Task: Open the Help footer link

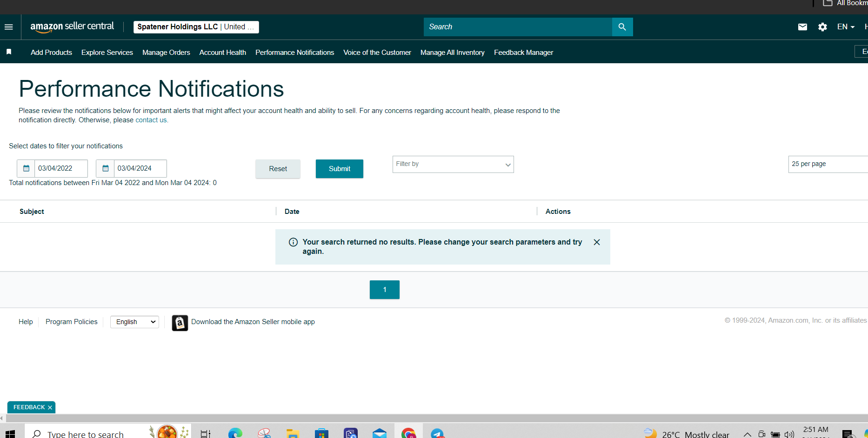Action: [26, 322]
